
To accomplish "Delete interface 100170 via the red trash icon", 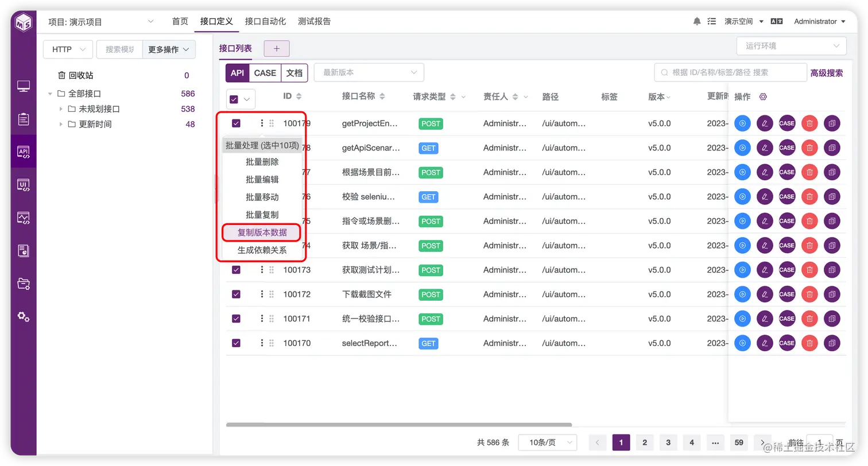I will [809, 343].
